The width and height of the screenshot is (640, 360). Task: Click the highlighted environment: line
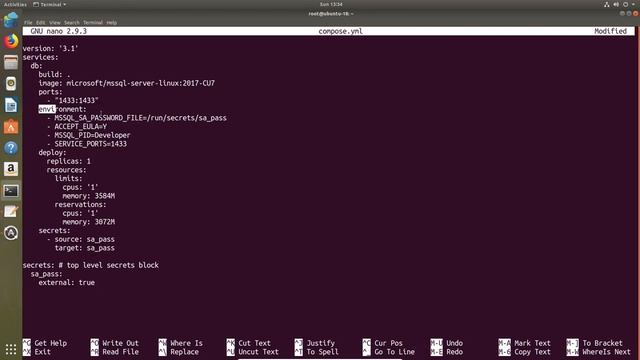[x=62, y=109]
